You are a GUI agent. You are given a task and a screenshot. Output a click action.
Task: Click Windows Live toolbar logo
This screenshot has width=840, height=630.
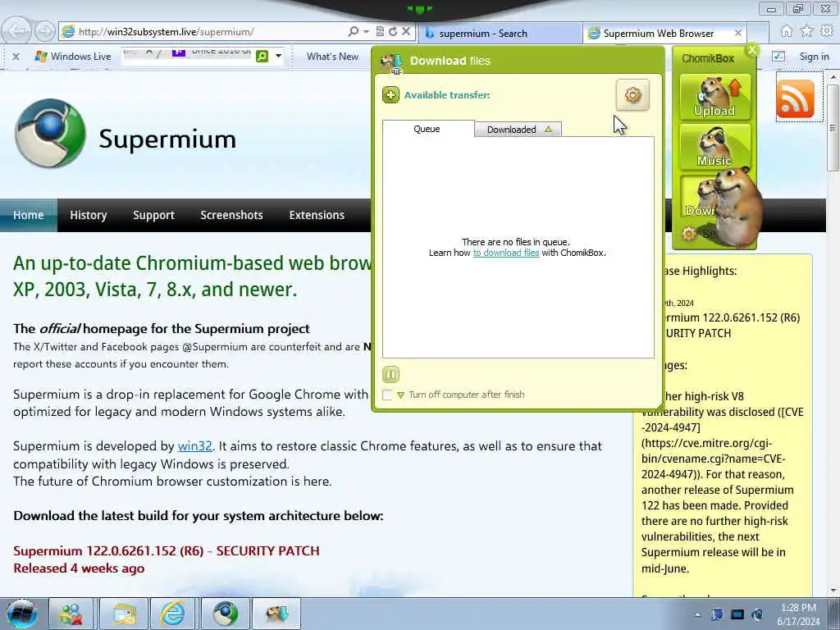coord(72,57)
